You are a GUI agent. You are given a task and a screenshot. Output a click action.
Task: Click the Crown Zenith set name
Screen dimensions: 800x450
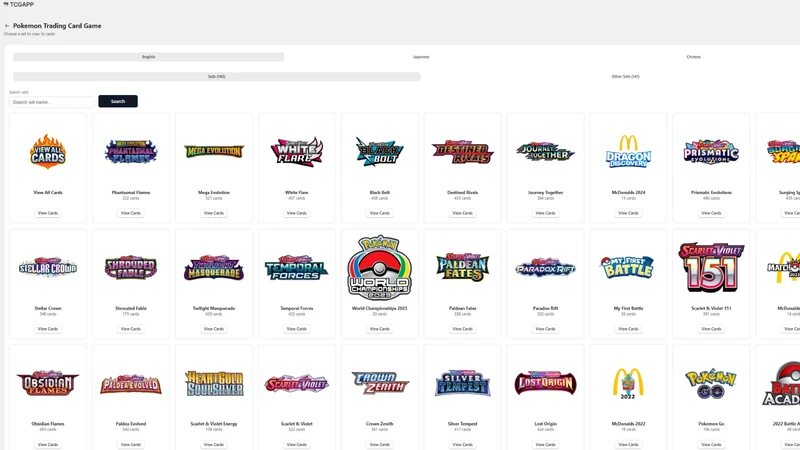click(x=380, y=424)
